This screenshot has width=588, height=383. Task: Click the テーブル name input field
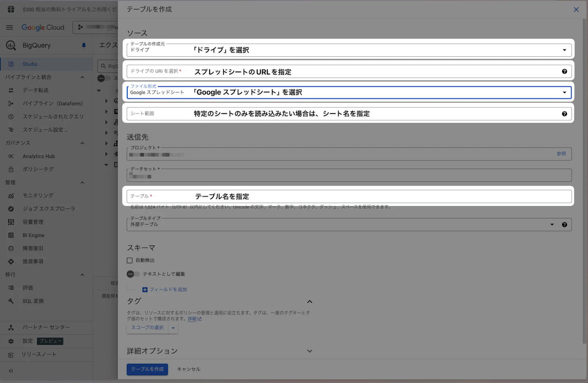348,197
